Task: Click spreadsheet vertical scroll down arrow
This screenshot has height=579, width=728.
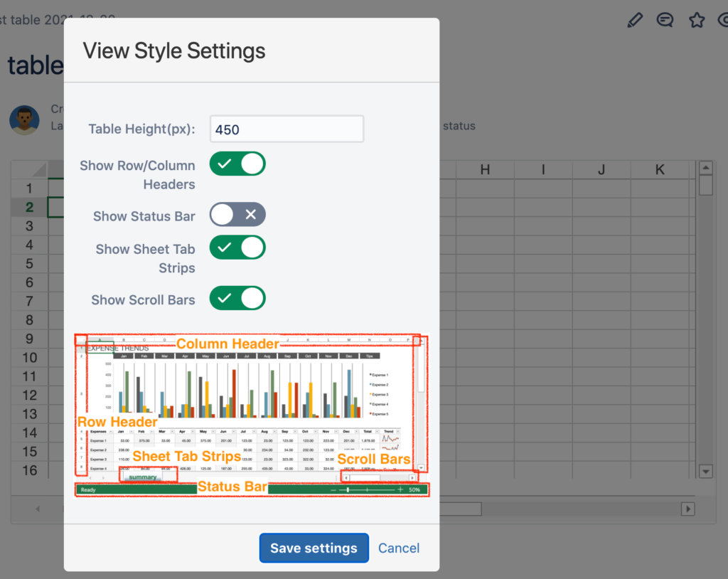Action: coord(705,471)
